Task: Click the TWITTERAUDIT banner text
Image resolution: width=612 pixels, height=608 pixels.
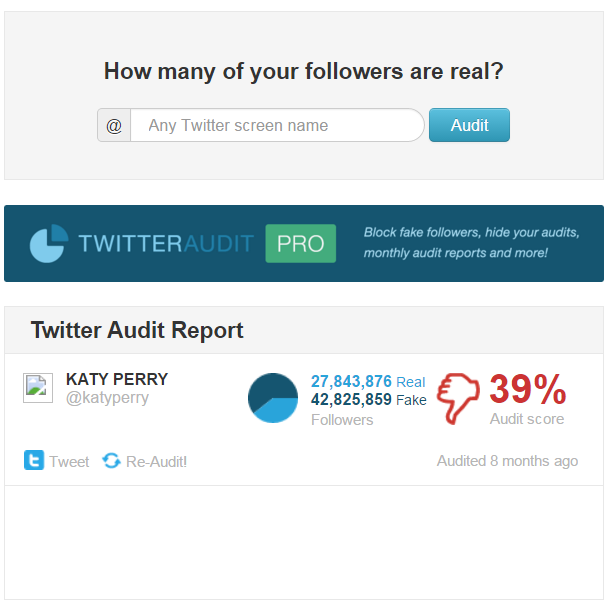Action: (x=166, y=244)
